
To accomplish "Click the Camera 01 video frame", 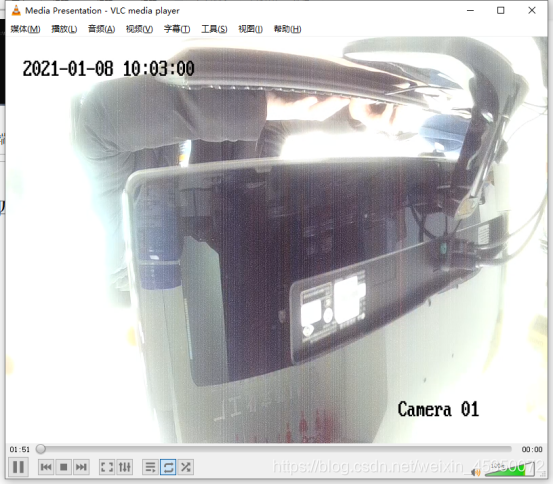I will pyautogui.click(x=276, y=239).
